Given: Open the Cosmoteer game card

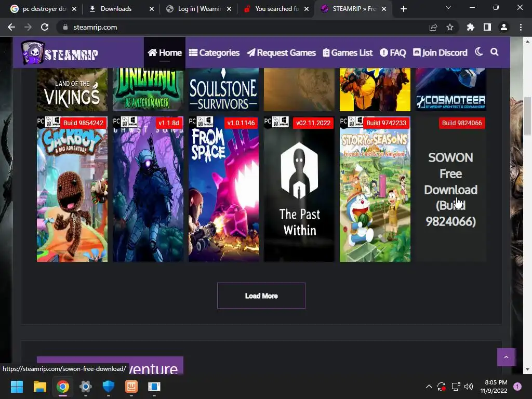Looking at the screenshot, I should [x=450, y=89].
